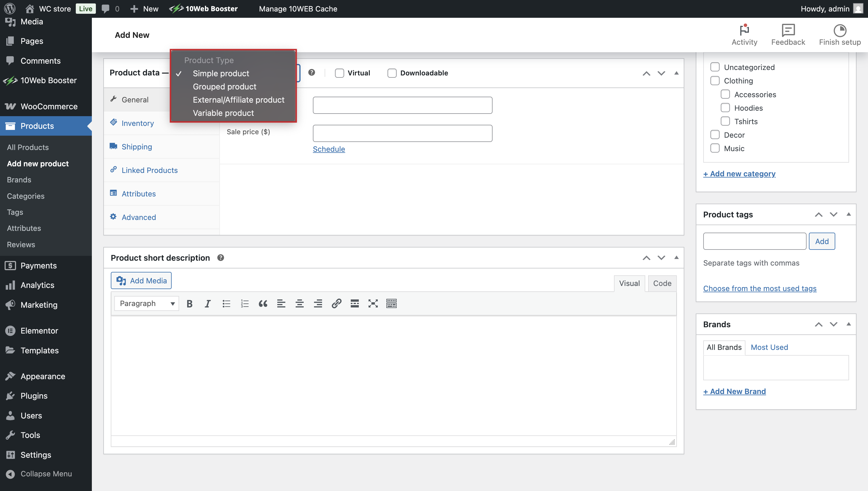Click the Schedule sale price link

(328, 149)
